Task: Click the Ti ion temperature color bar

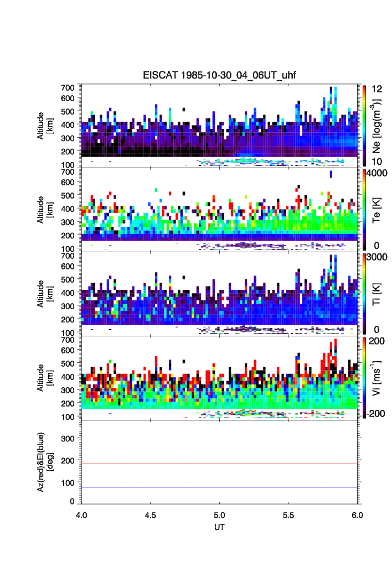Action: (x=365, y=293)
